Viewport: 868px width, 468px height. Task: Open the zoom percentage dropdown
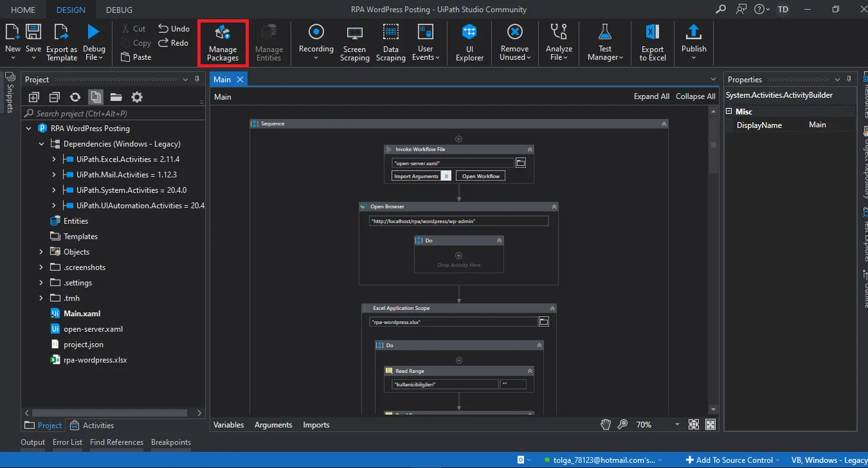[676, 425]
